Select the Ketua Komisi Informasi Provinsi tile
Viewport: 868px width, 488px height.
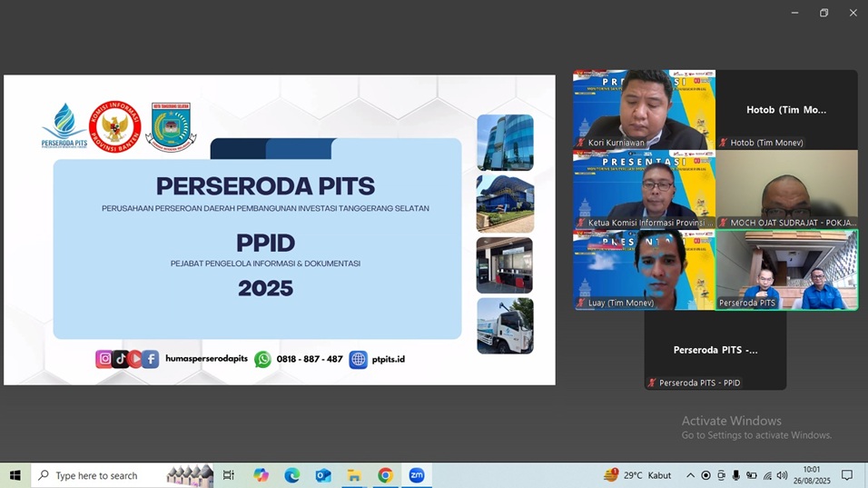pos(645,189)
